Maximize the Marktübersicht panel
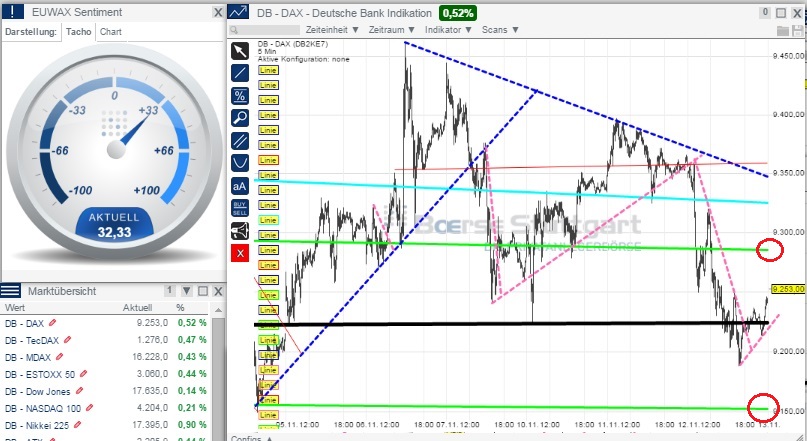The width and height of the screenshot is (807, 441). pyautogui.click(x=203, y=291)
